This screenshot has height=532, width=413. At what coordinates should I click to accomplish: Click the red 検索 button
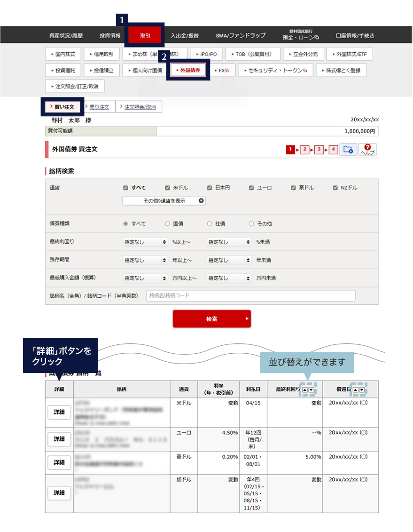point(212,318)
